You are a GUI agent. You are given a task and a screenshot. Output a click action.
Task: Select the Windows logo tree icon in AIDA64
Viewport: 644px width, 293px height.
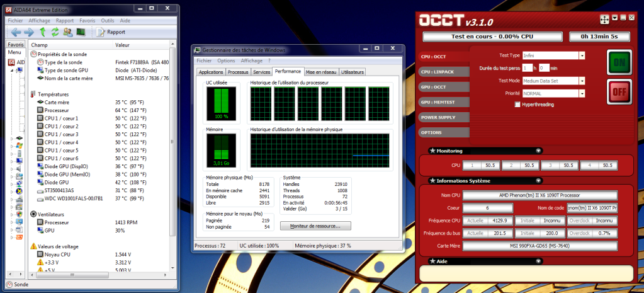(20, 146)
